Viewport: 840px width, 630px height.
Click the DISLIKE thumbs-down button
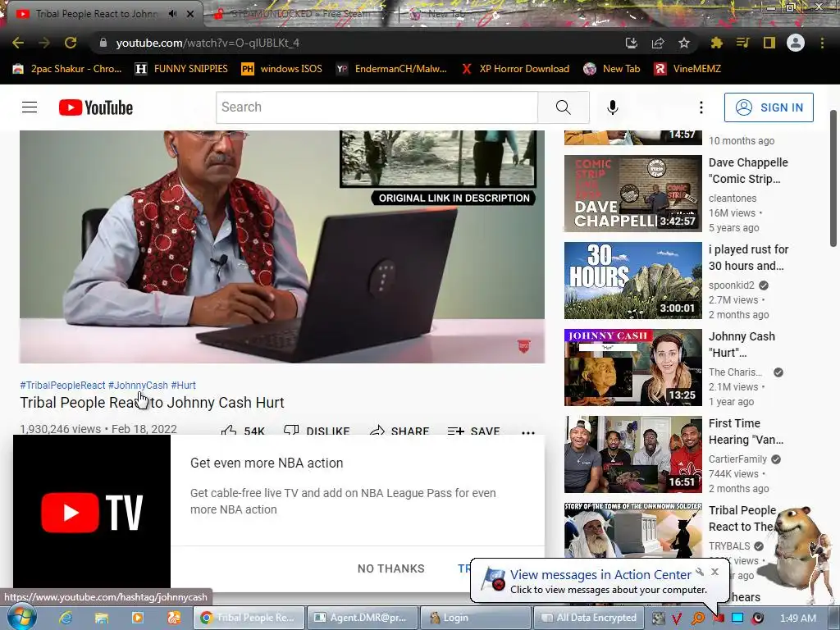(317, 430)
